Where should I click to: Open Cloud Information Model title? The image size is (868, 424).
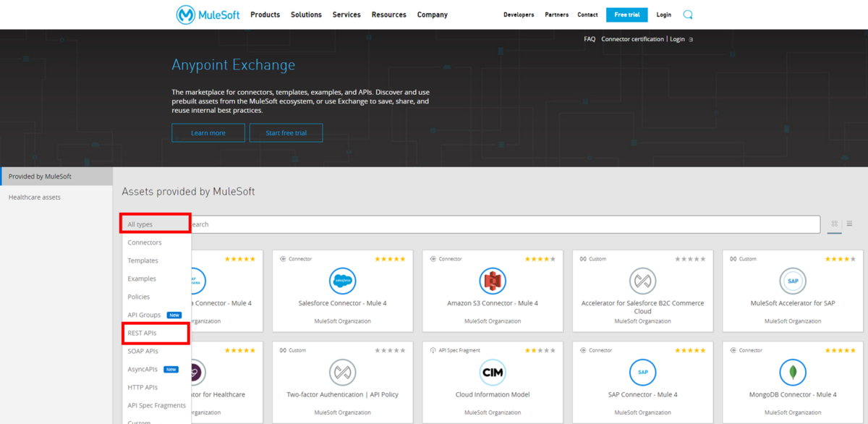click(493, 394)
